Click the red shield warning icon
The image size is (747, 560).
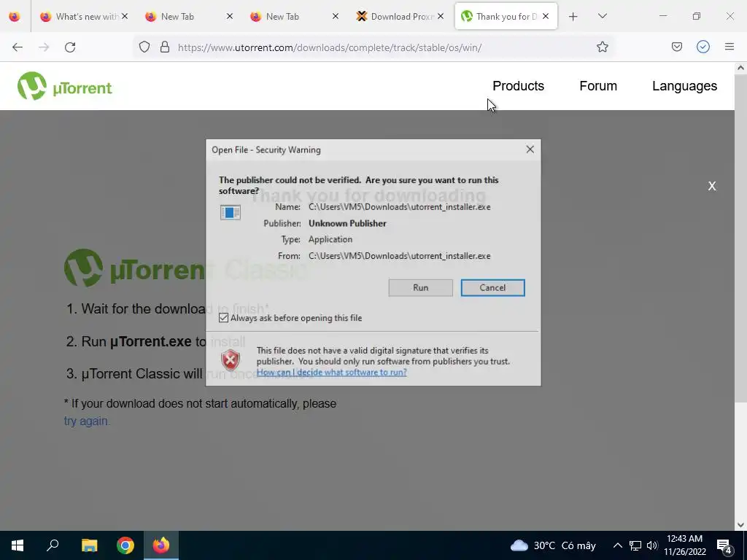tap(231, 360)
